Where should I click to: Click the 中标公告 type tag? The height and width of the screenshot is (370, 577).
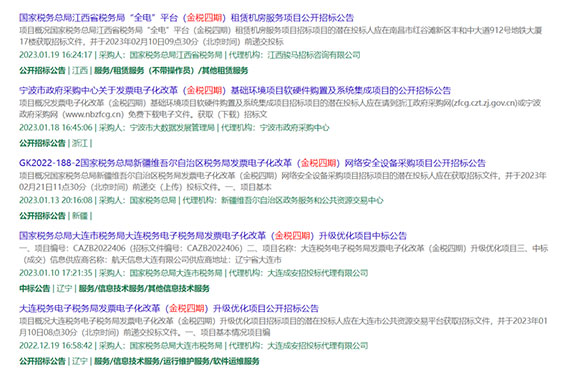35,288
